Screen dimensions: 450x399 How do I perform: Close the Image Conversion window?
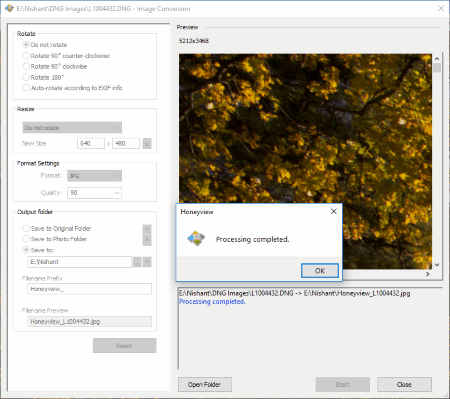[x=441, y=8]
